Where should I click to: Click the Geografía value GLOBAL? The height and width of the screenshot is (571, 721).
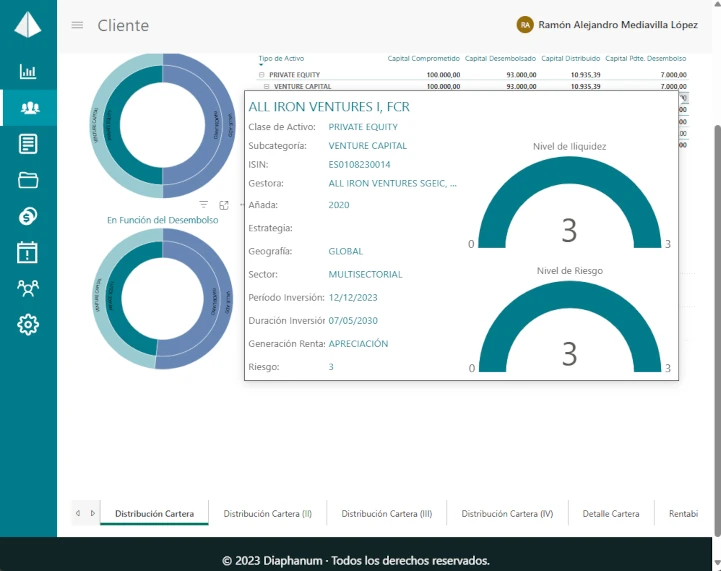click(x=345, y=251)
